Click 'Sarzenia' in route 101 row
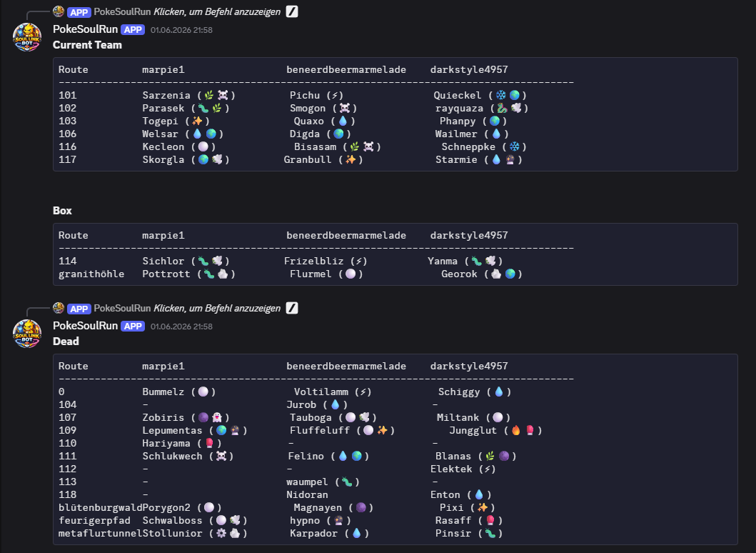The width and height of the screenshot is (756, 553). (x=166, y=96)
